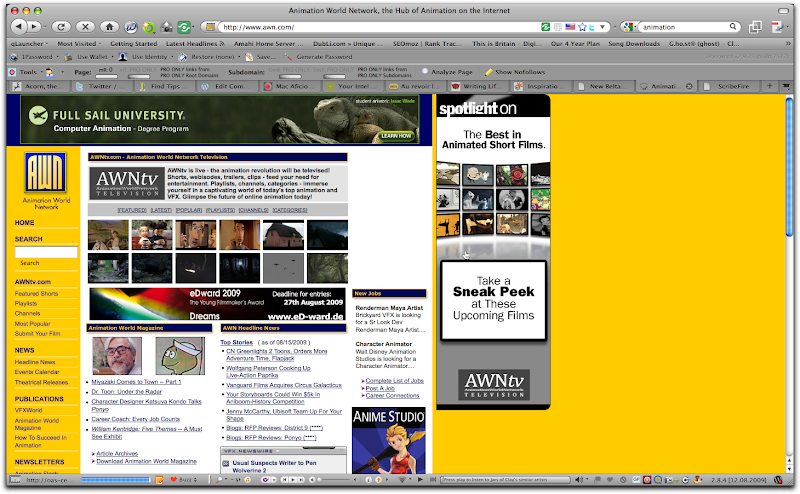Click the US flag icon in URL bar
The image size is (800, 494).
tap(570, 27)
